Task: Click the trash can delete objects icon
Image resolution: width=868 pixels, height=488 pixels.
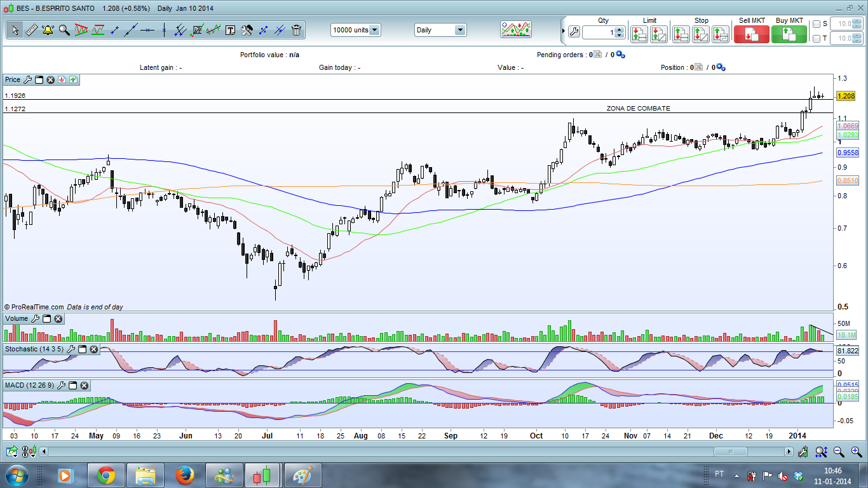Action: (296, 30)
